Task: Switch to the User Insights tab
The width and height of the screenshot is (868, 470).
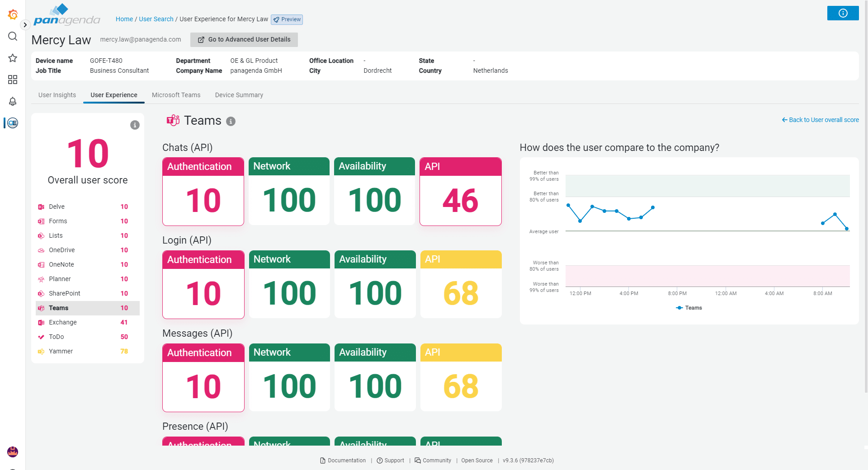Action: pyautogui.click(x=57, y=95)
